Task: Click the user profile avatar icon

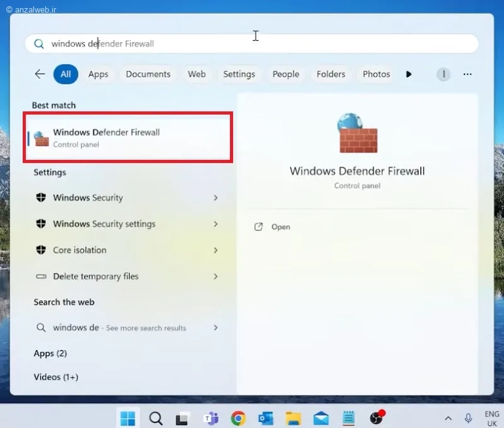Action: click(x=444, y=74)
